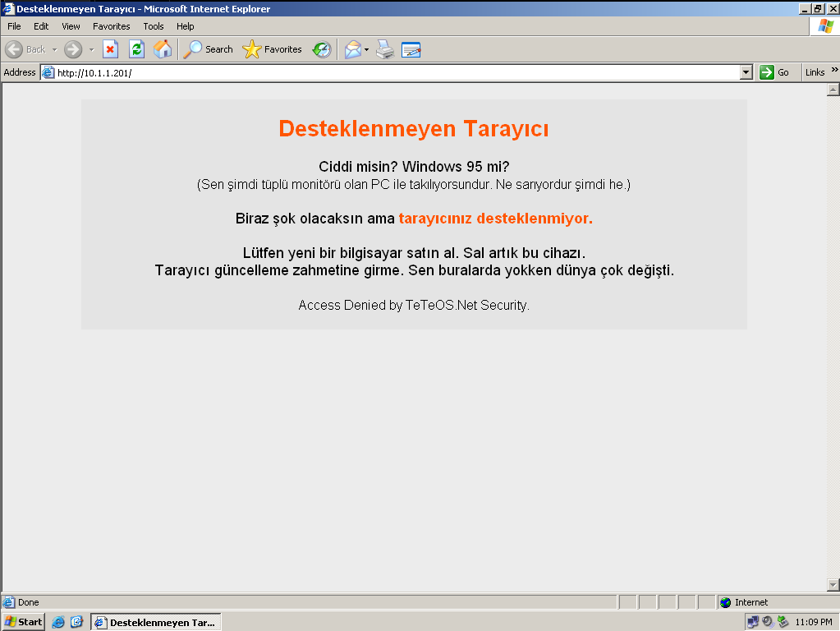Go to the Home page icon
Screen dimensions: 840x631
coord(163,50)
